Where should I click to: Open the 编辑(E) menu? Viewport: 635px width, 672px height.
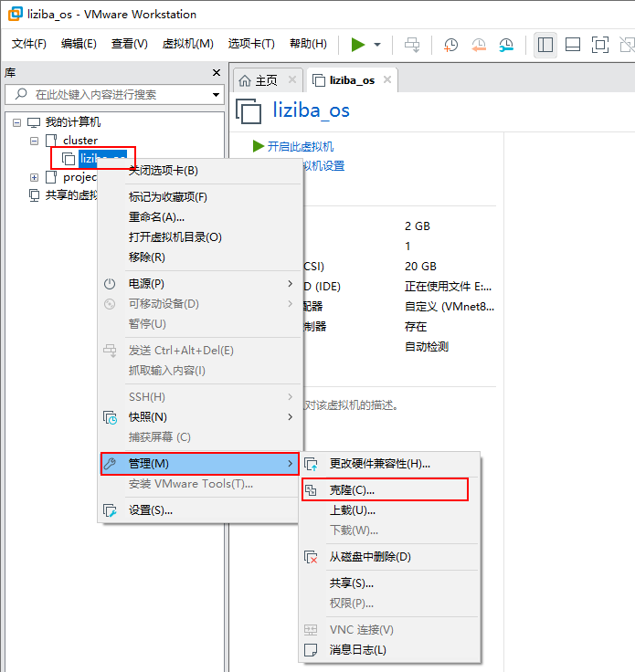tap(79, 44)
